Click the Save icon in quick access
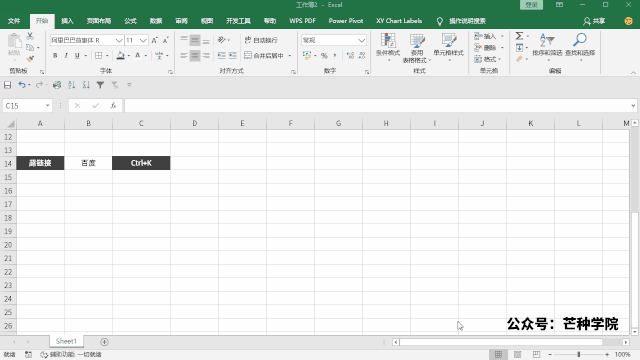Image resolution: width=640 pixels, height=360 pixels. pyautogui.click(x=7, y=85)
